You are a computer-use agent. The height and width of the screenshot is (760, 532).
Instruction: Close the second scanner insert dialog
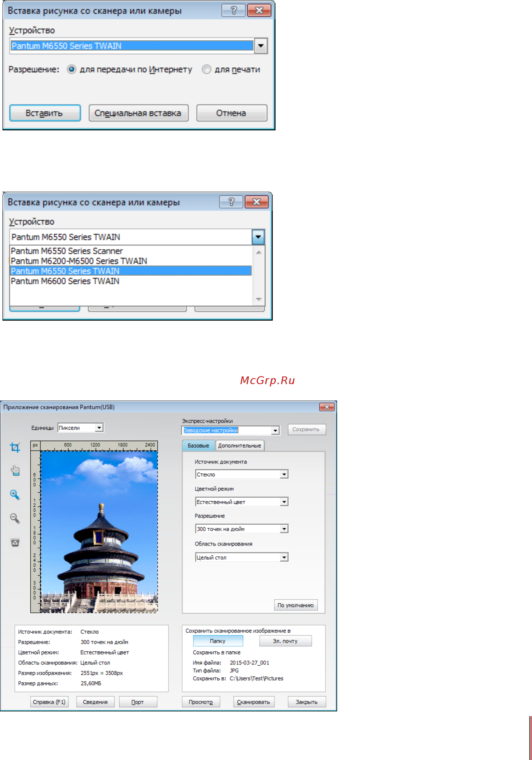point(256,202)
